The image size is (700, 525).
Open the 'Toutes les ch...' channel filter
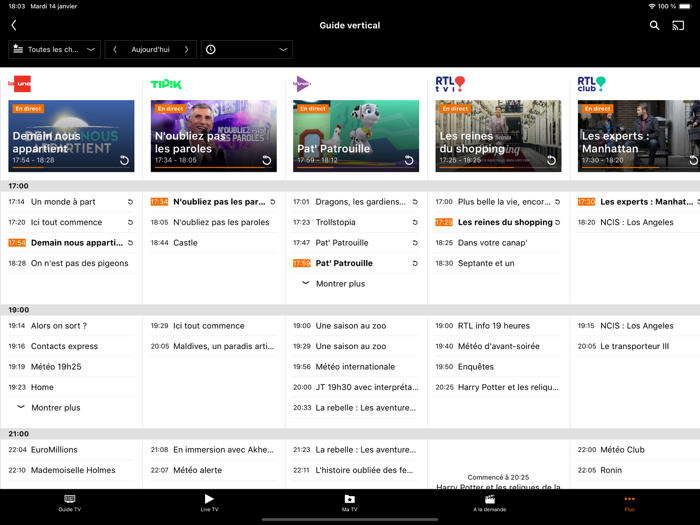(x=54, y=50)
